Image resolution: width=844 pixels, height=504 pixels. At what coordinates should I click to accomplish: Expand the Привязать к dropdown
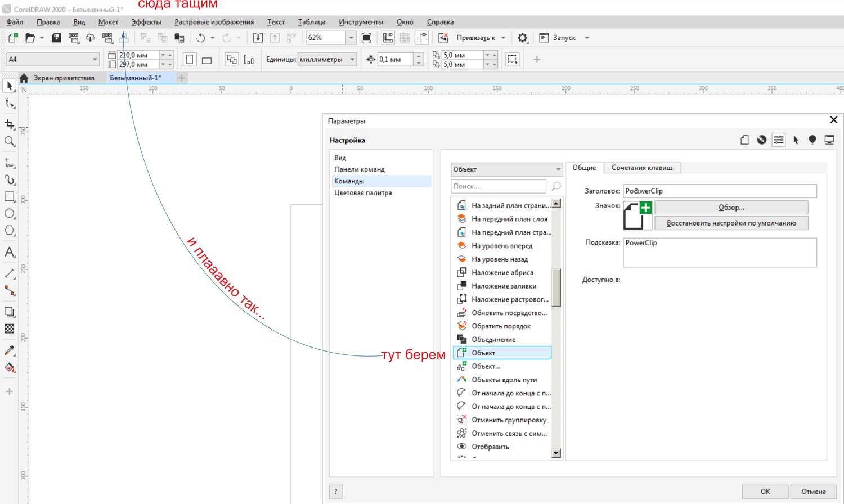pos(503,38)
